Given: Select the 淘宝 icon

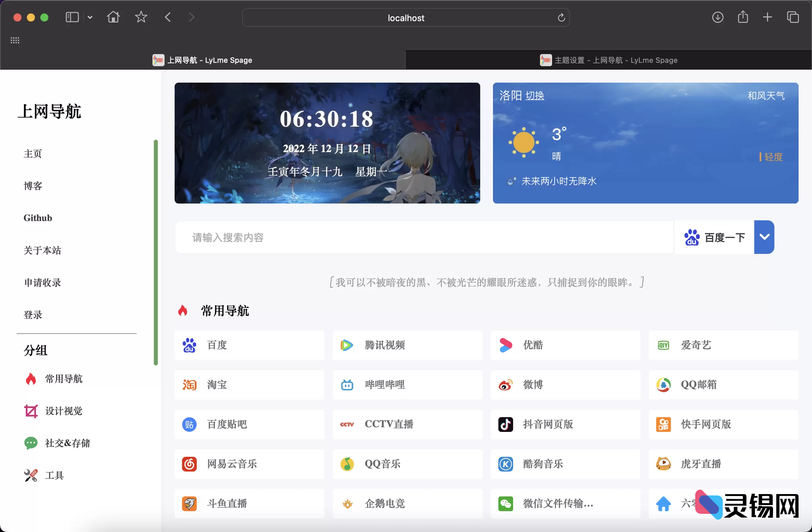Looking at the screenshot, I should pos(189,385).
